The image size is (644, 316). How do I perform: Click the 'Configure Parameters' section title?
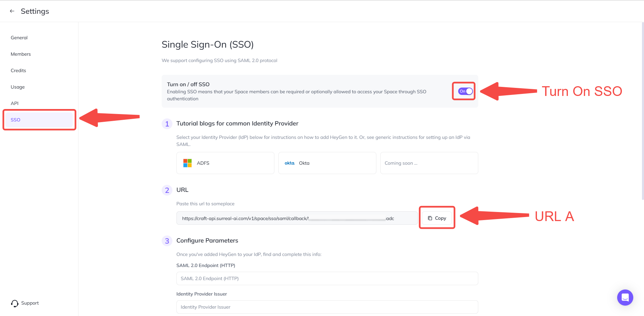[207, 241]
